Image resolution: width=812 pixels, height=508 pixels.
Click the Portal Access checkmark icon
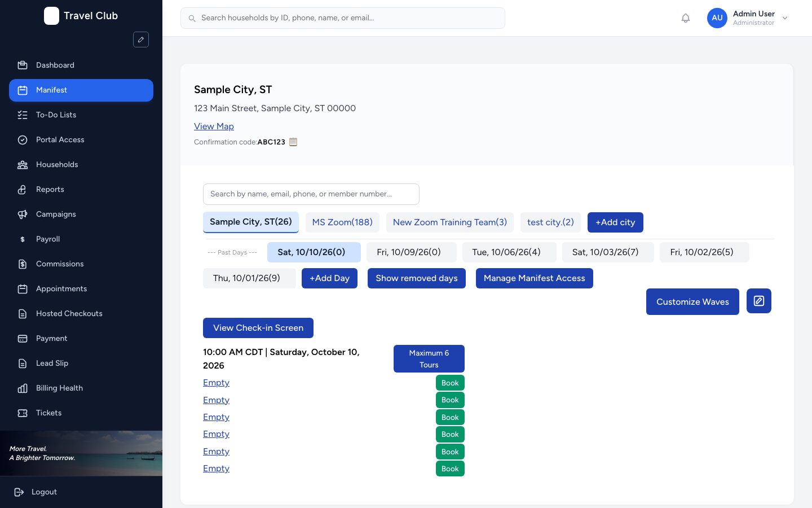point(23,139)
